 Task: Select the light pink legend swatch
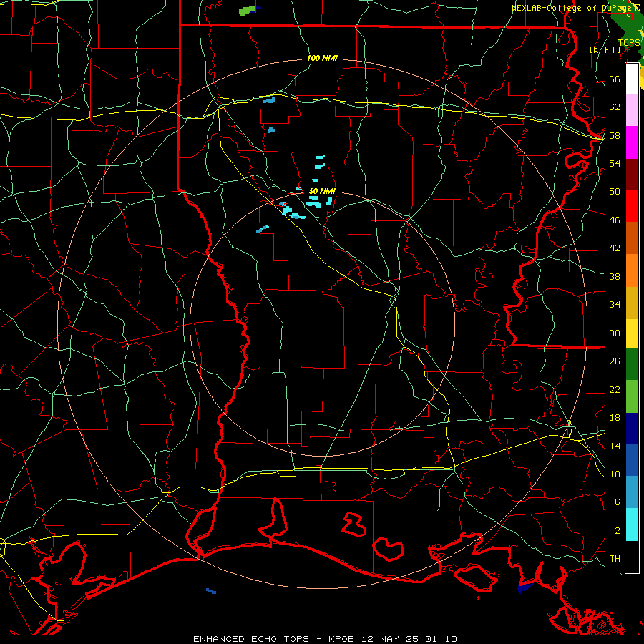point(632,110)
